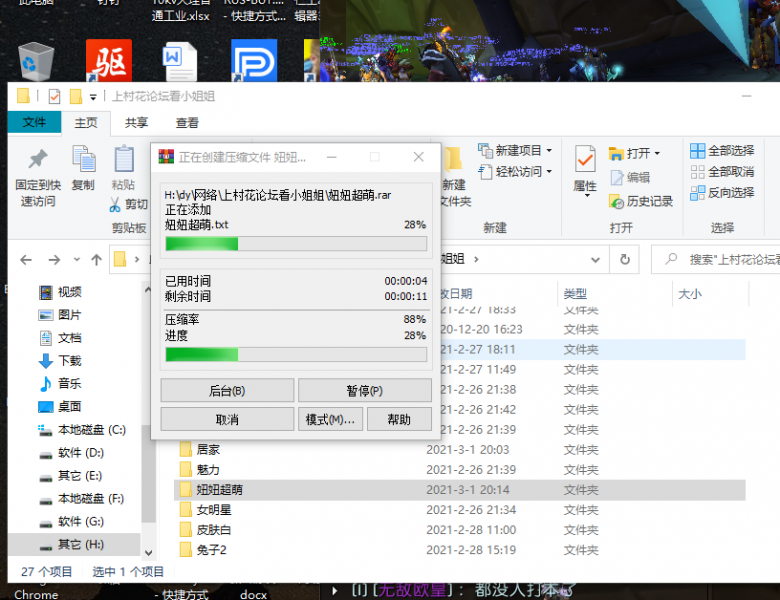Click the Copy icon in the ribbon
This screenshot has height=600, width=780.
pos(83,160)
